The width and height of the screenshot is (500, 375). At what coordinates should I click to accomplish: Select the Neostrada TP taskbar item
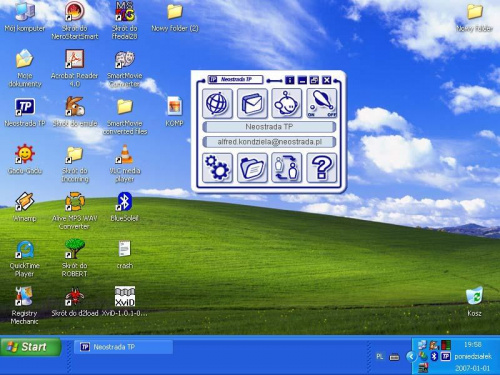click(x=123, y=347)
